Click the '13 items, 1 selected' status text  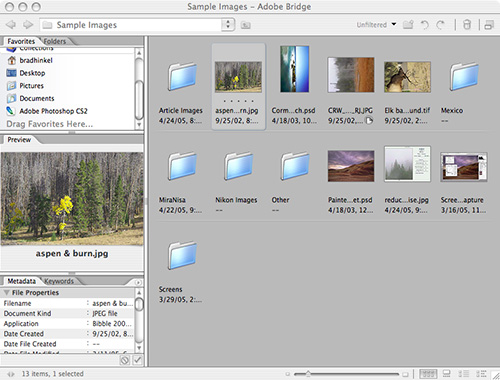coord(53,374)
